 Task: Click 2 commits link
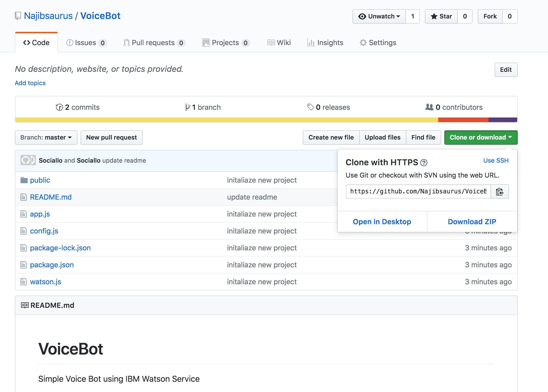[x=78, y=107]
